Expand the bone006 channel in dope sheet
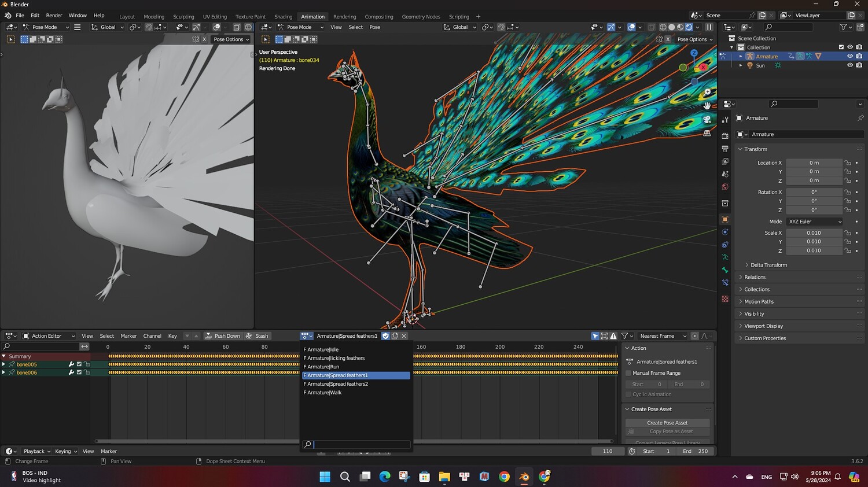The image size is (868, 487). [4, 372]
